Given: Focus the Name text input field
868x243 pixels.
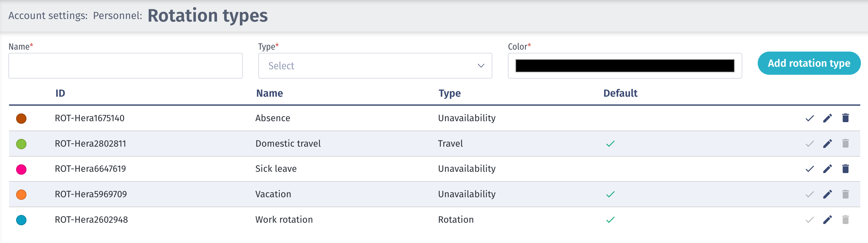Looking at the screenshot, I should click(125, 66).
